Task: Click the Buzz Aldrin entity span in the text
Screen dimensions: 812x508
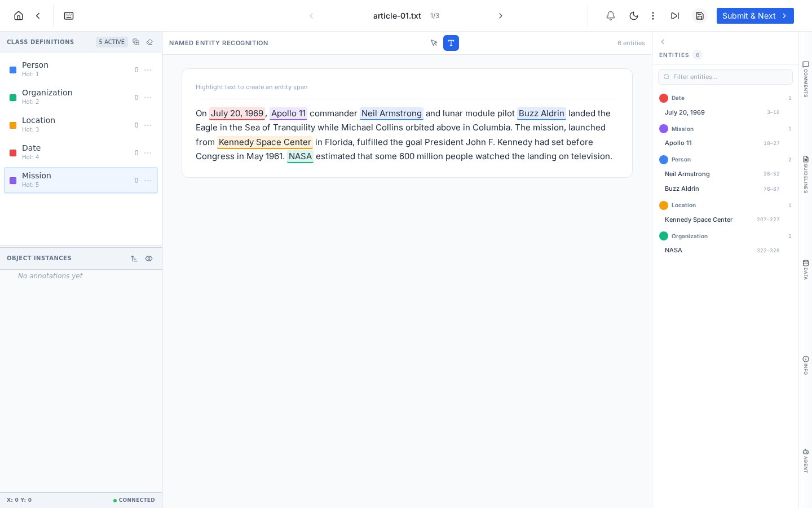Action: tap(541, 113)
